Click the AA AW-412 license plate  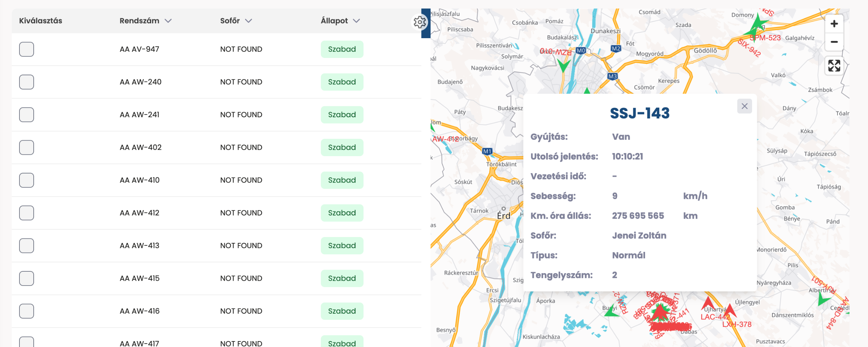click(x=139, y=213)
